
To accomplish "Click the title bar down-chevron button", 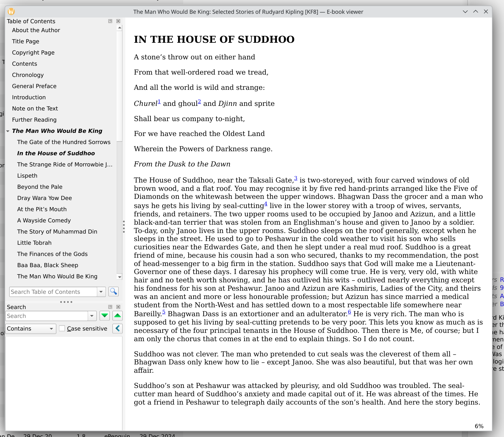I will click(465, 11).
